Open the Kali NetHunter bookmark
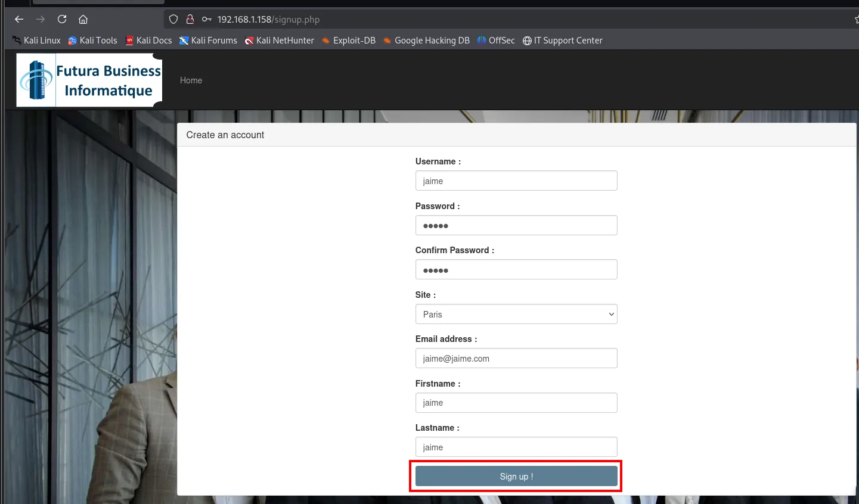859x504 pixels. 279,41
